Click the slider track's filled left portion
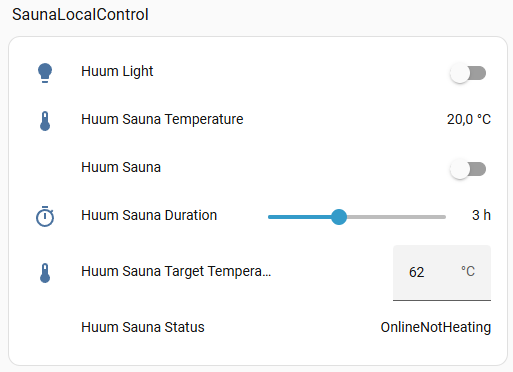The image size is (513, 372). coord(300,217)
